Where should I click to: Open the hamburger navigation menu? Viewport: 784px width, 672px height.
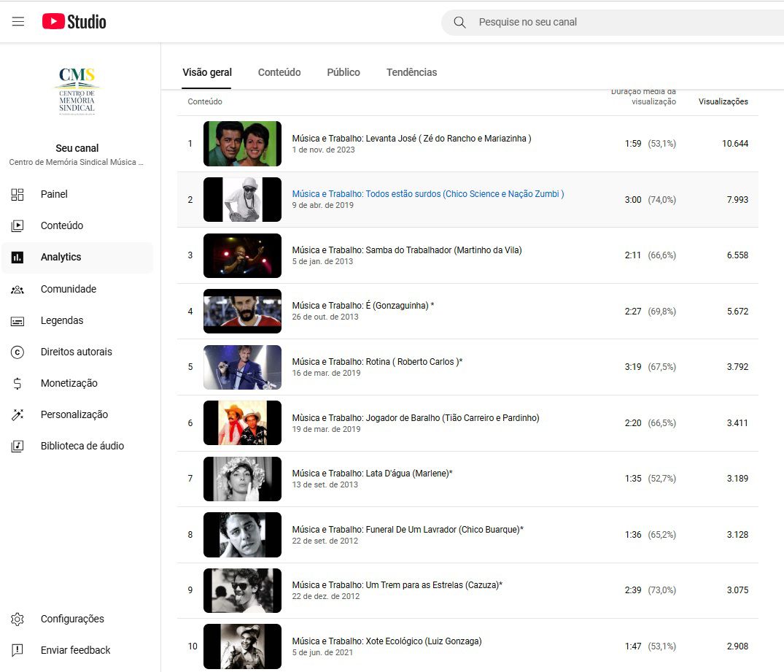(18, 22)
